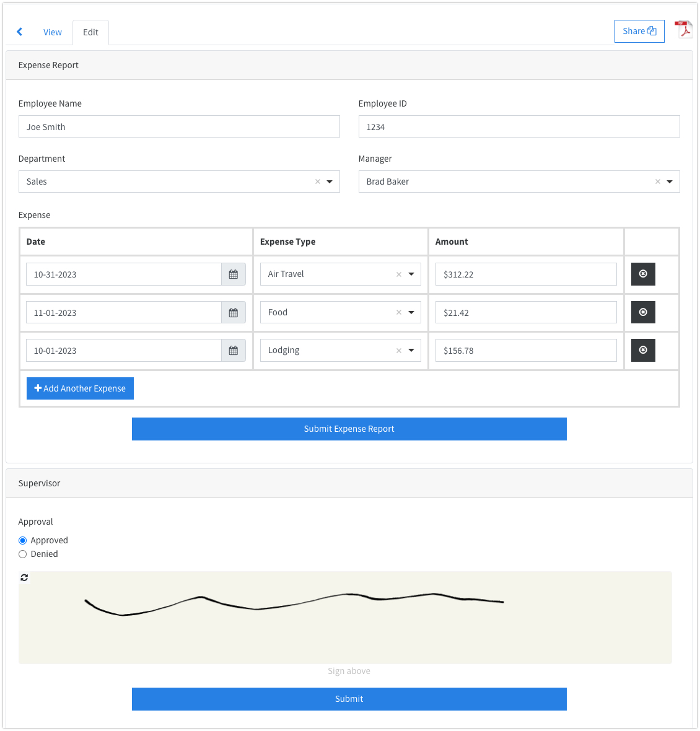Open calendar picker for 10-01-2023 date
700x731 pixels.
(x=234, y=351)
